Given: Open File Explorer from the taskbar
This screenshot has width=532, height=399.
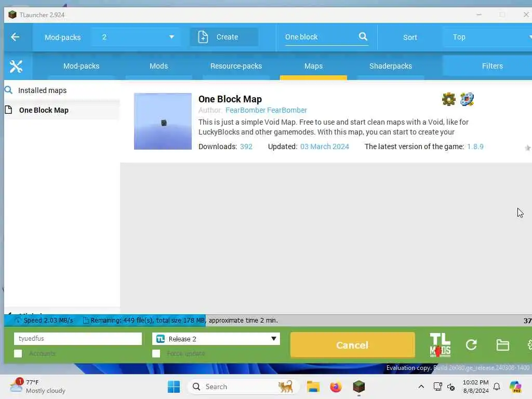Looking at the screenshot, I should tap(313, 387).
